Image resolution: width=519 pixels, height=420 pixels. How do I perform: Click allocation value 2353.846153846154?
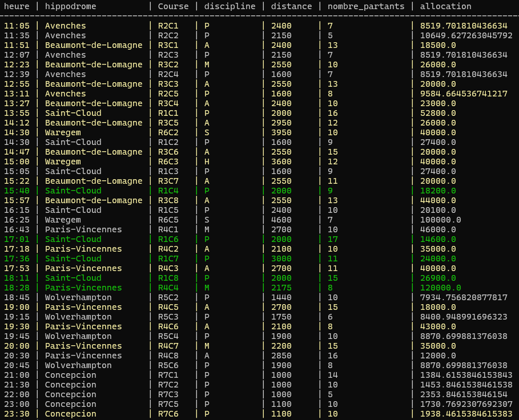464,394
